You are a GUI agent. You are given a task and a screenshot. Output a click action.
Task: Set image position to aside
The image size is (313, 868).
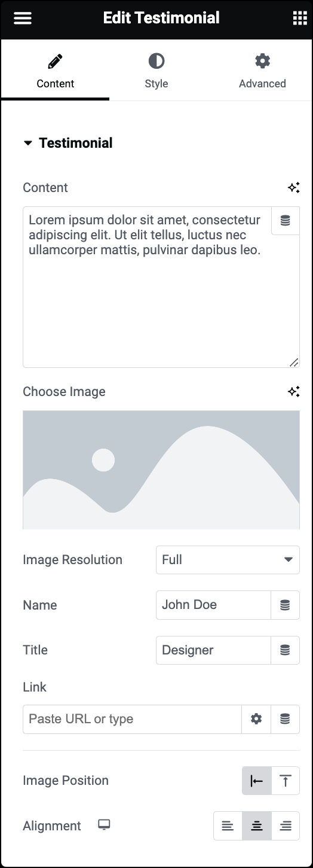tap(257, 781)
